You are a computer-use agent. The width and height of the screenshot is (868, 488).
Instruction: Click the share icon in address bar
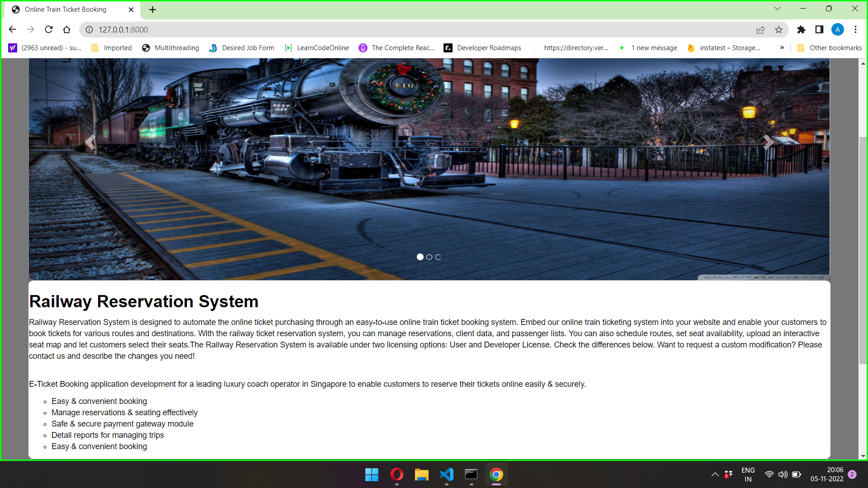pyautogui.click(x=761, y=29)
